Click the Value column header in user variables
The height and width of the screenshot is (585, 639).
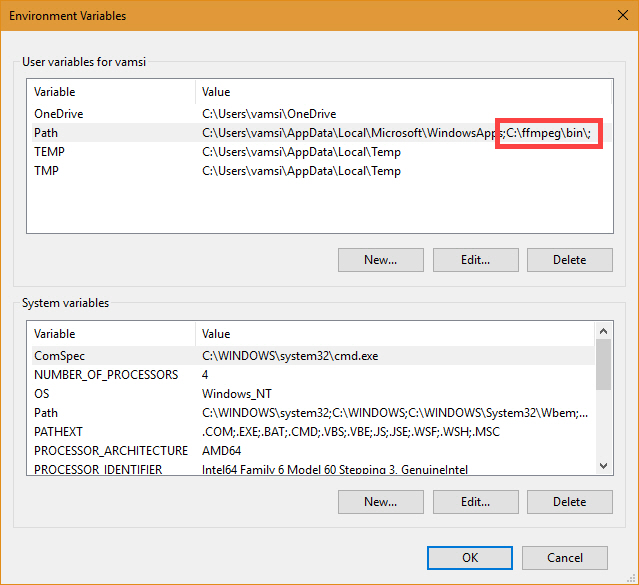click(x=403, y=92)
